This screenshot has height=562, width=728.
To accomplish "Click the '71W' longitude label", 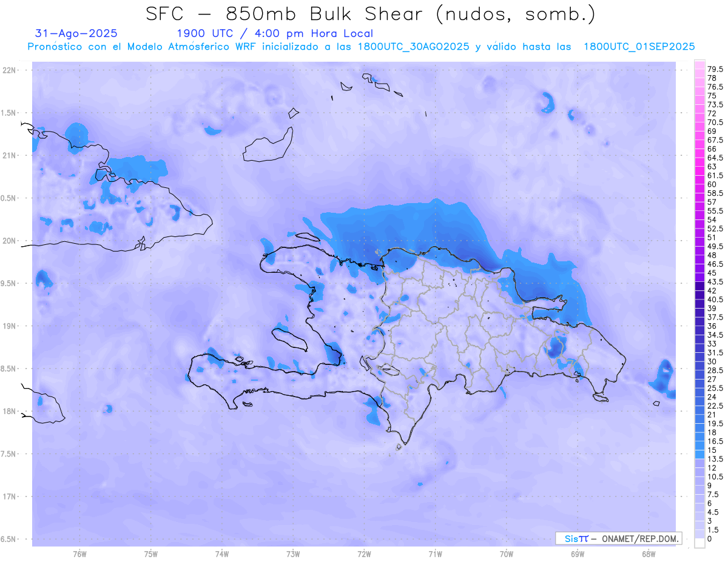I will coord(435,554).
